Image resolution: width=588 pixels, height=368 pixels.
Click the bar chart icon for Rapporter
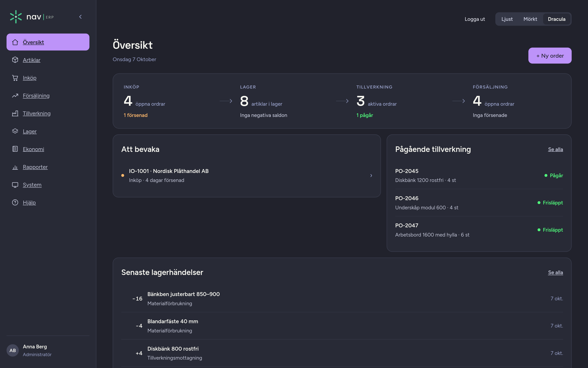pos(15,167)
